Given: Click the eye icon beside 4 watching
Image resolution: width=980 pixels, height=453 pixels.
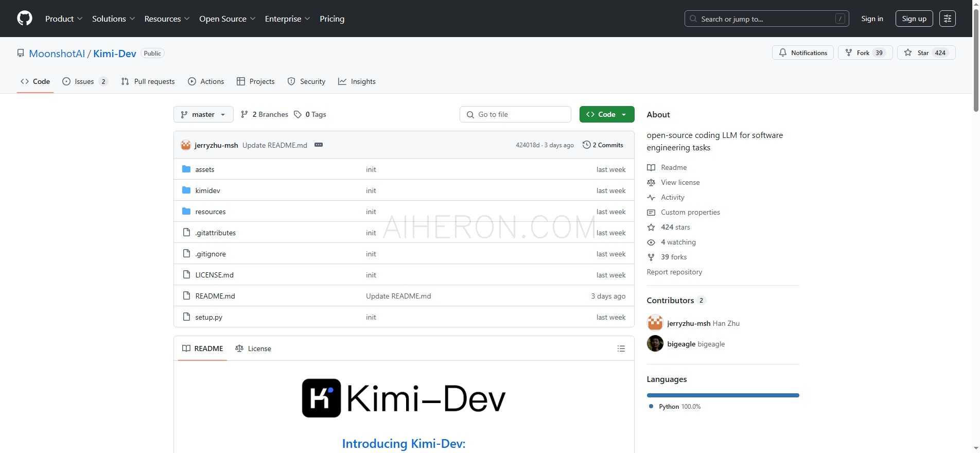Looking at the screenshot, I should click(x=651, y=242).
